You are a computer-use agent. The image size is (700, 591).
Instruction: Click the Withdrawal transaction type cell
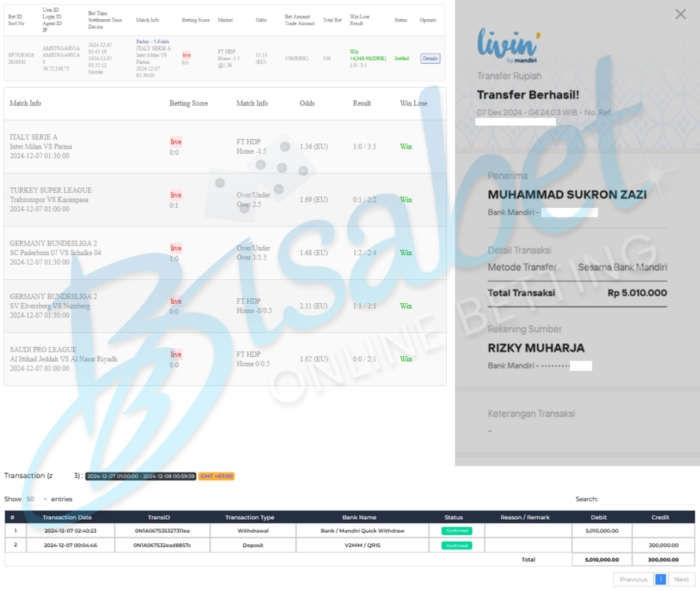253,531
